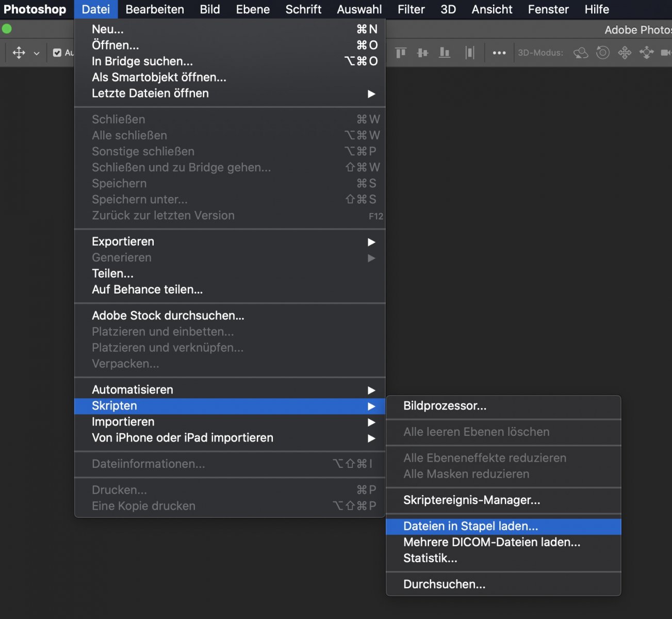This screenshot has width=672, height=619.
Task: Click the align vertical centers icon
Action: [x=423, y=53]
